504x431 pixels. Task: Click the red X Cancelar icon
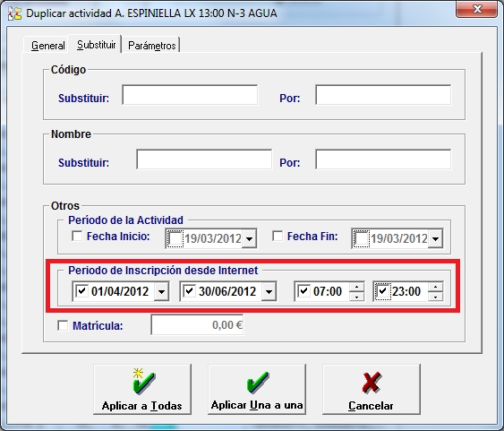(372, 383)
